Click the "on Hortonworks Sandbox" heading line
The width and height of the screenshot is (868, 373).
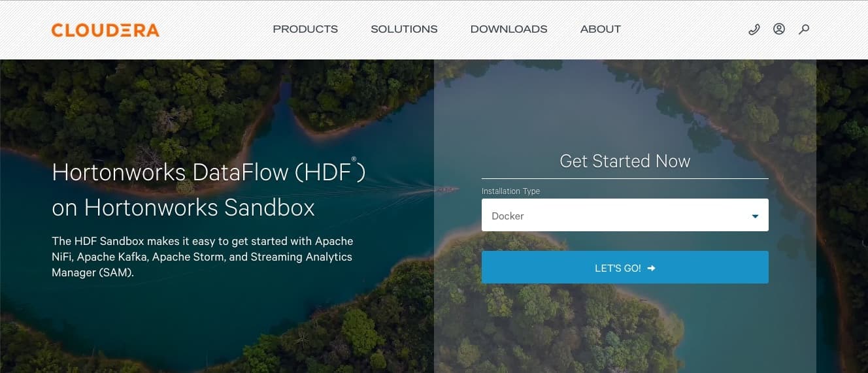(x=183, y=207)
